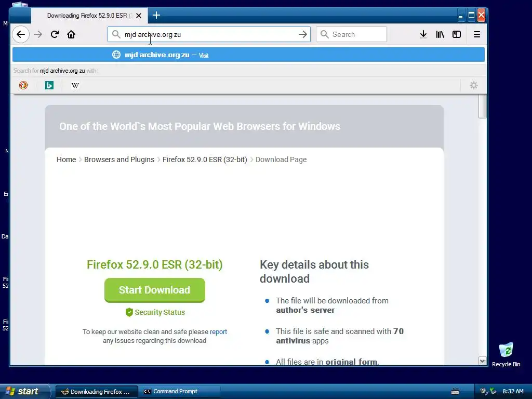
Task: Select the Recycle Bin desktop icon
Action: coord(506,354)
